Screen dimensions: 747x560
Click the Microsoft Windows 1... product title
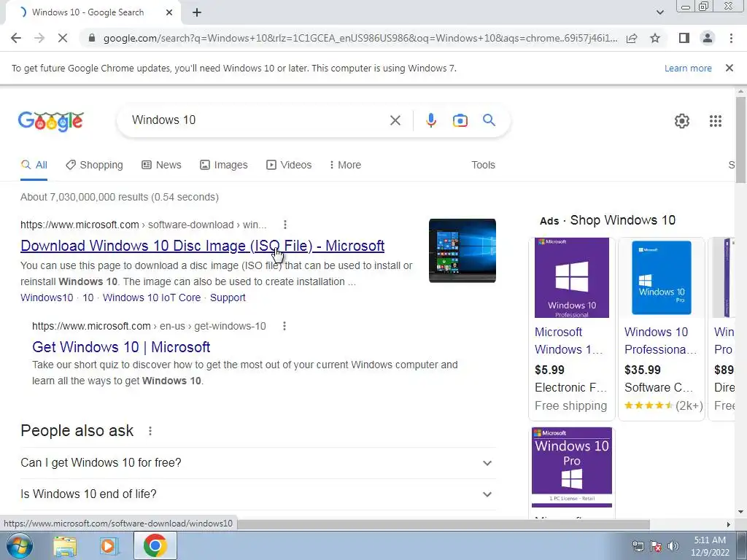coord(569,341)
